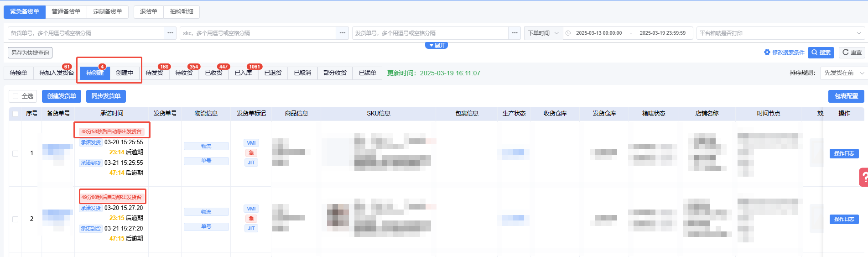The width and height of the screenshot is (868, 257).
Task: Click 物流 tag in row 2
Action: (206, 212)
